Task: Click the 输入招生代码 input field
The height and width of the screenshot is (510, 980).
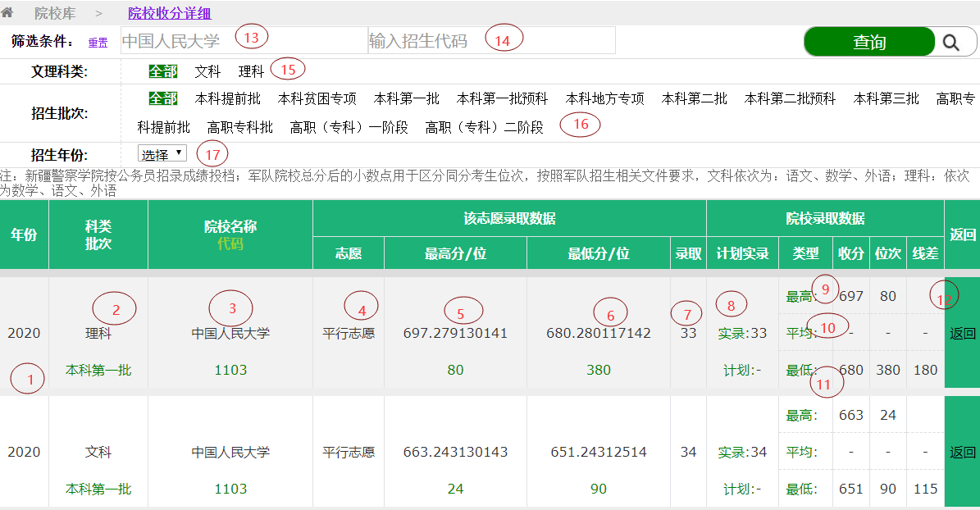Action: [x=491, y=40]
